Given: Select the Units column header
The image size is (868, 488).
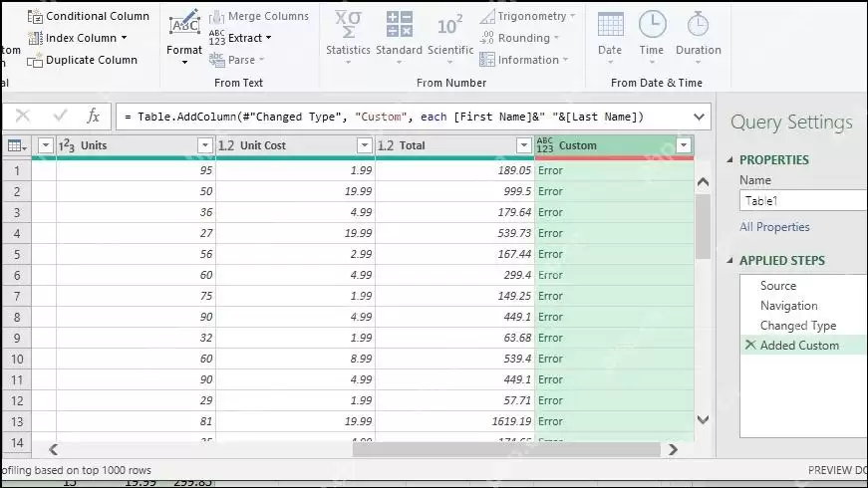Looking at the screenshot, I should (136, 145).
